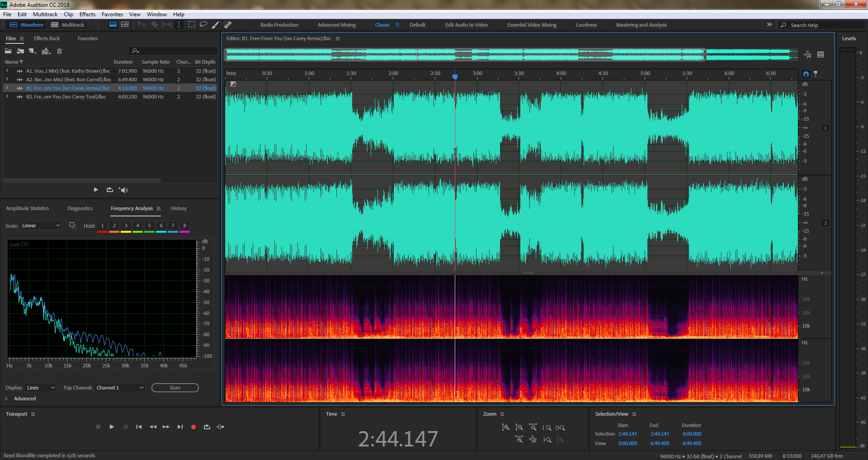The image size is (868, 460).
Task: Select the Radio Production workspace
Action: [x=279, y=25]
